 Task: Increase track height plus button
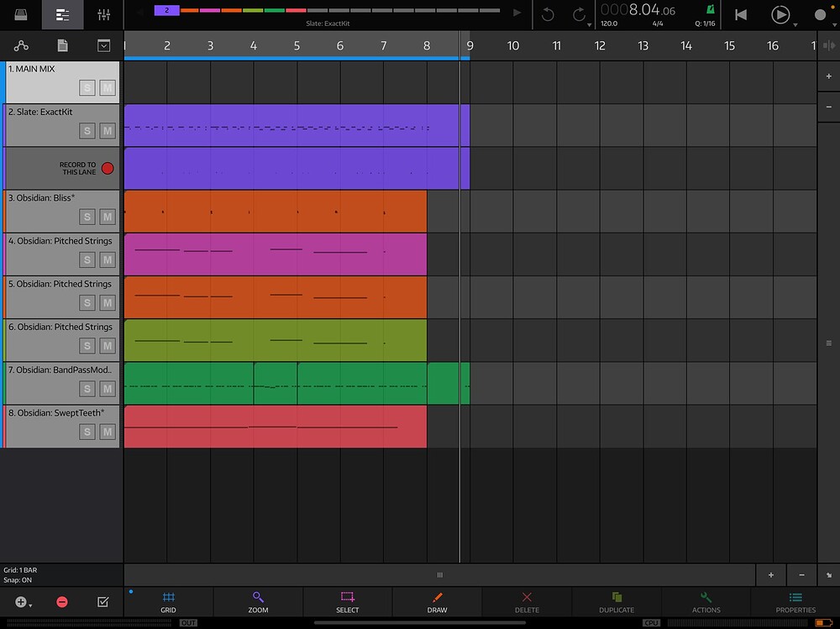coord(829,76)
